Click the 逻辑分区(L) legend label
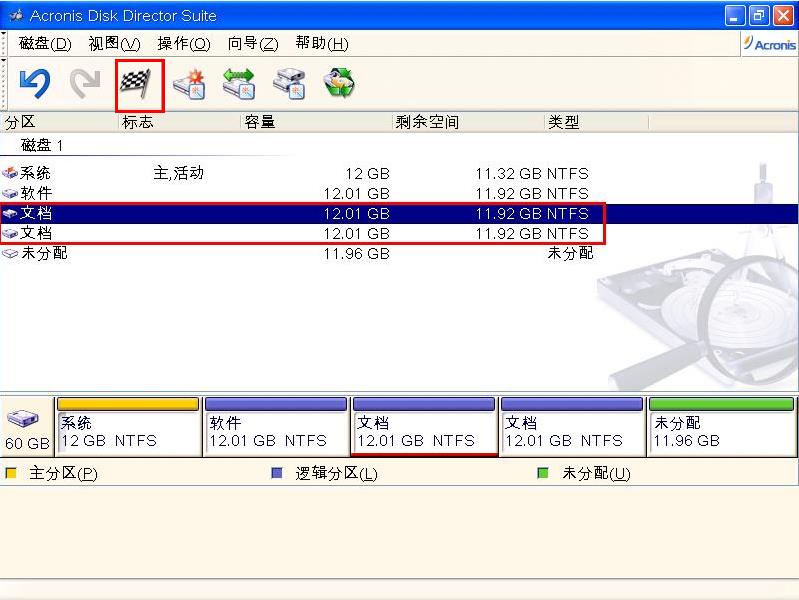This screenshot has width=799, height=600. click(x=336, y=474)
